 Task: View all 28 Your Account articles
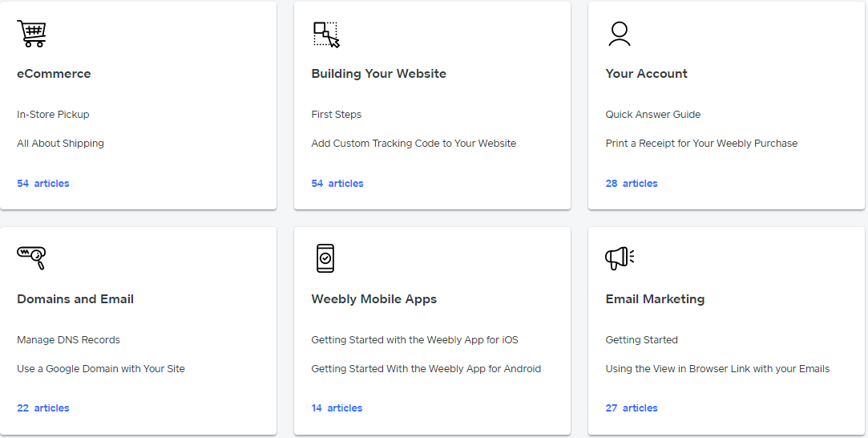point(632,184)
